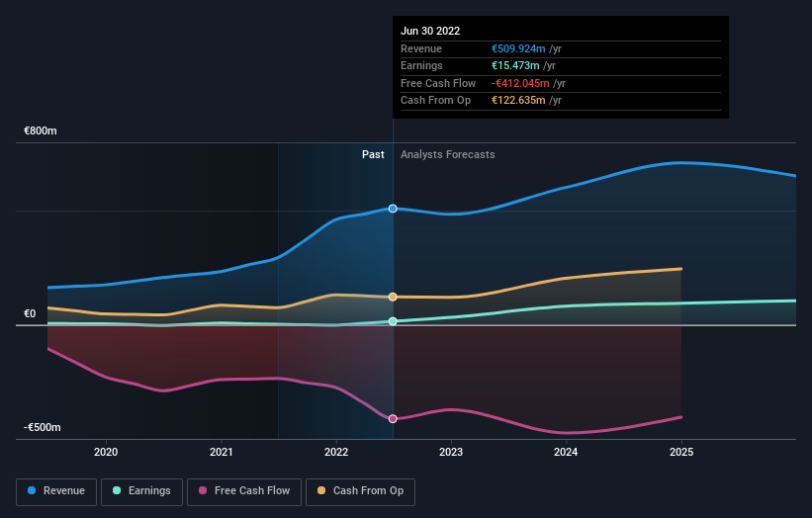This screenshot has height=518, width=812.
Task: Click the Earnings row label in tooltip
Action: (421, 65)
